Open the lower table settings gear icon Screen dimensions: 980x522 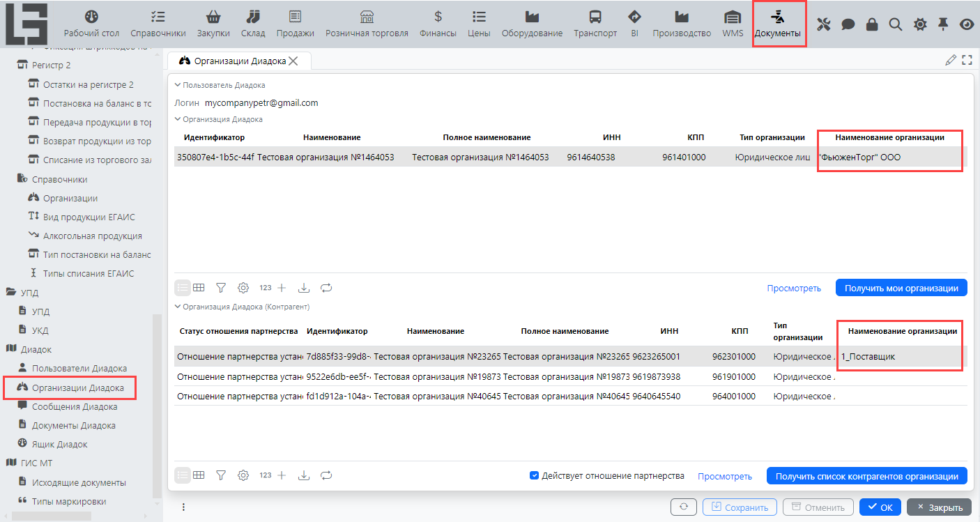(243, 475)
